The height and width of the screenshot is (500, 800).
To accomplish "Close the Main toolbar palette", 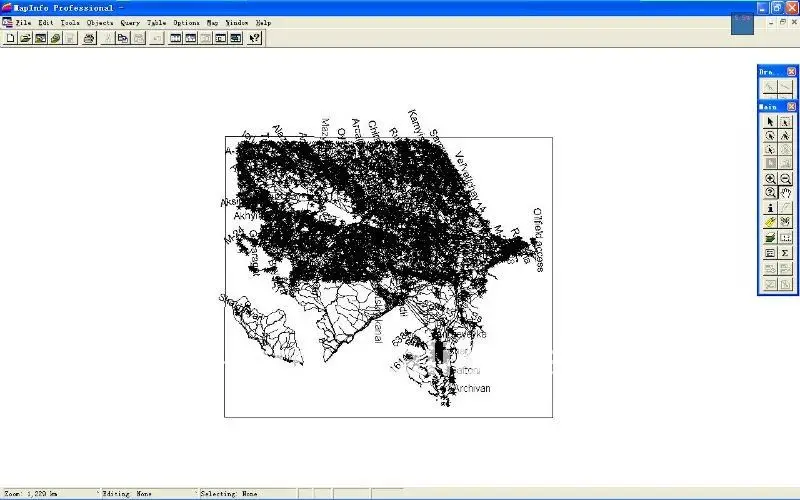I will tap(791, 107).
